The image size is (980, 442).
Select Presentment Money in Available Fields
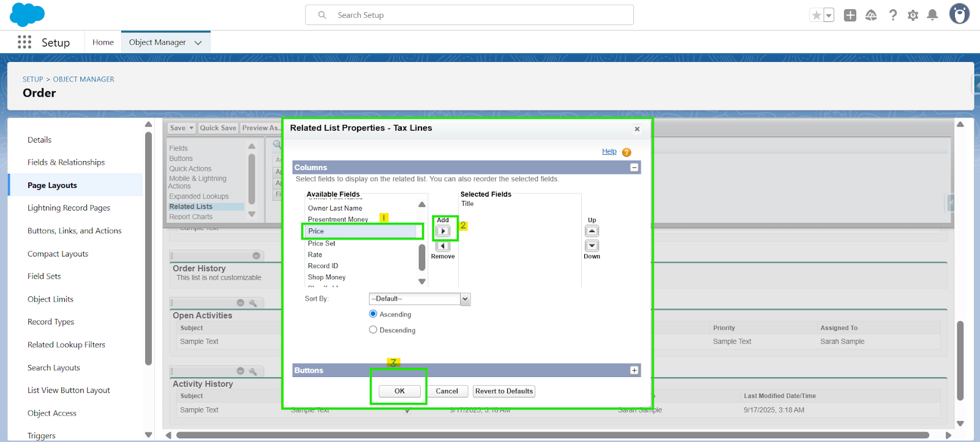pos(338,220)
